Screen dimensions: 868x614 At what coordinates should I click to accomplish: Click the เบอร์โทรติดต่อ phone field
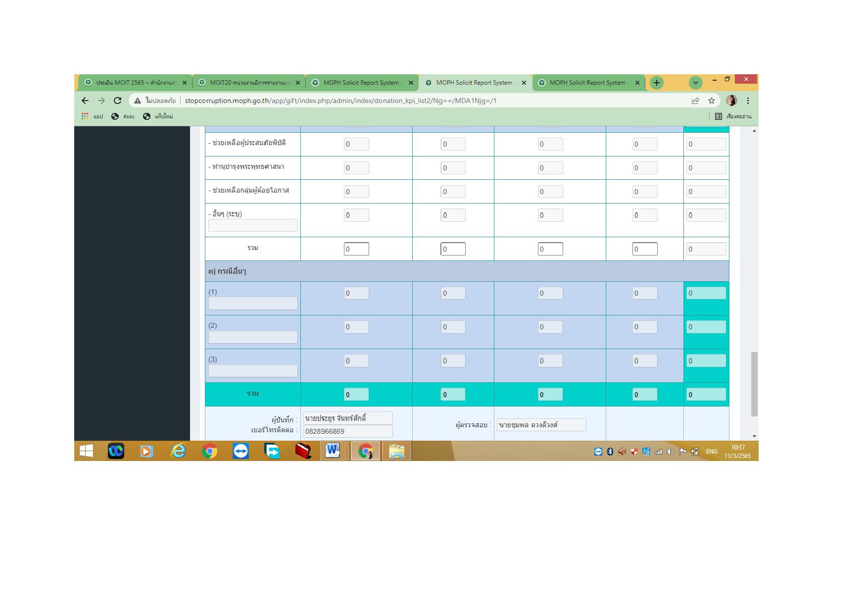tap(348, 431)
